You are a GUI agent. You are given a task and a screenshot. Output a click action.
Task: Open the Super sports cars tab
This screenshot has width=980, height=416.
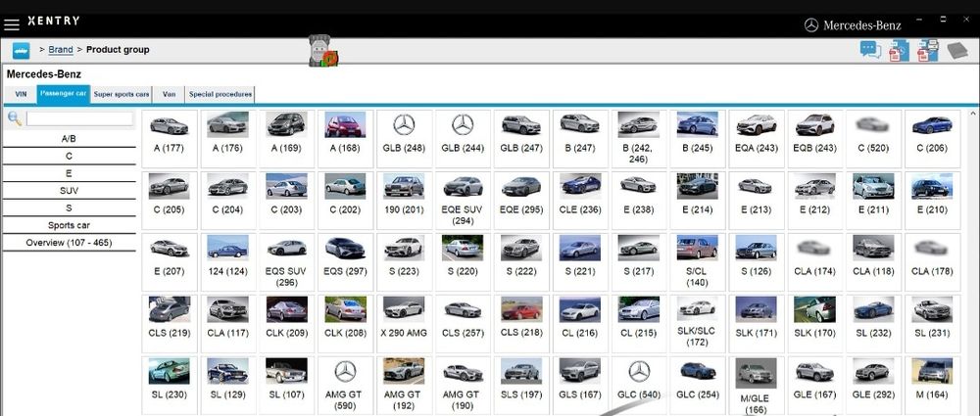(122, 94)
